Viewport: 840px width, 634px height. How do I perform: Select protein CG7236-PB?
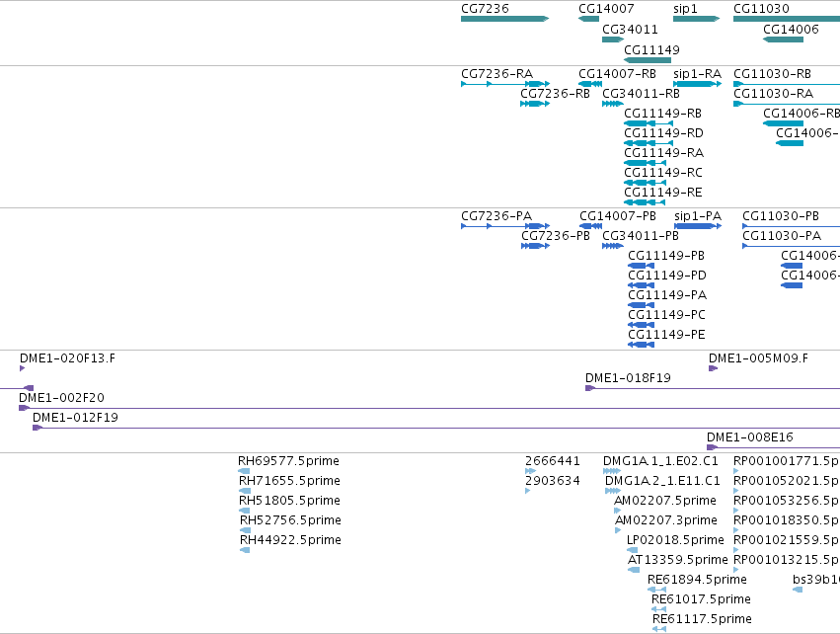(535, 246)
